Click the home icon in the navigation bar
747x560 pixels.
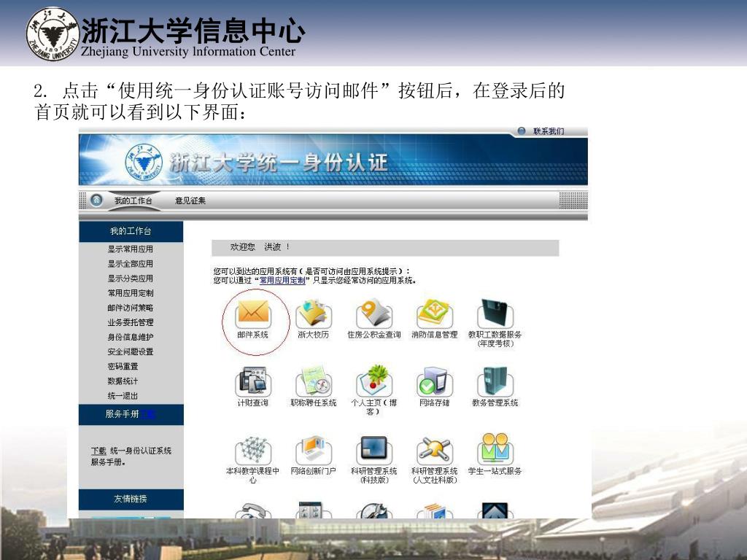(96, 201)
